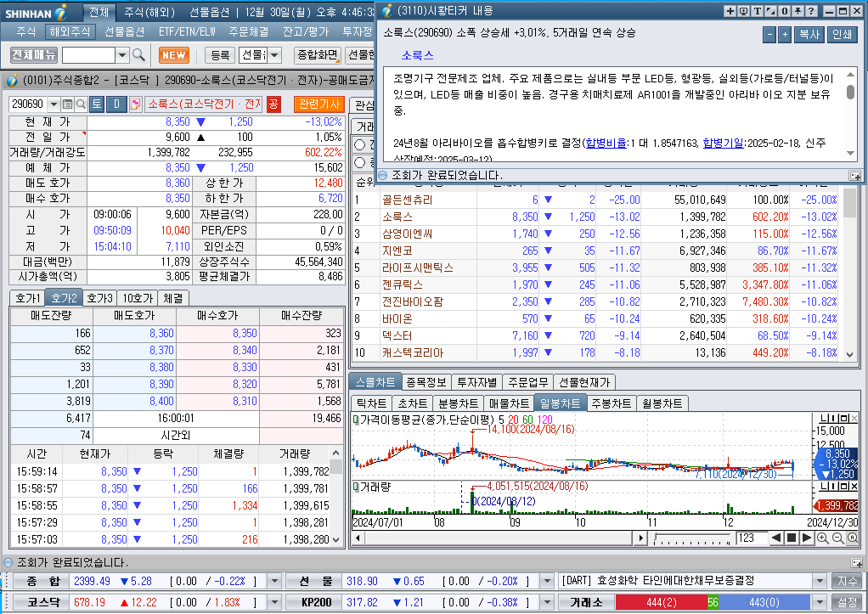Viewport: 868px width, 614px height.
Task: Zoom in the chart with magnifier plus icon
Action: (823, 538)
